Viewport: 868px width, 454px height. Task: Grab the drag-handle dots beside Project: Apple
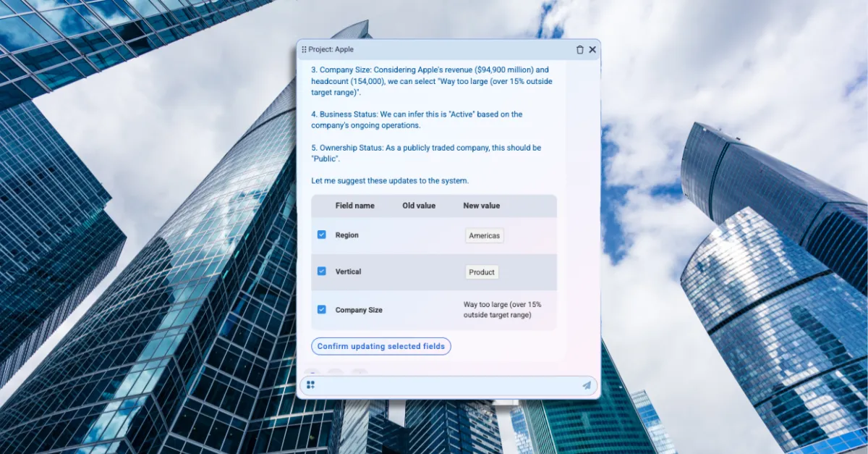point(304,50)
